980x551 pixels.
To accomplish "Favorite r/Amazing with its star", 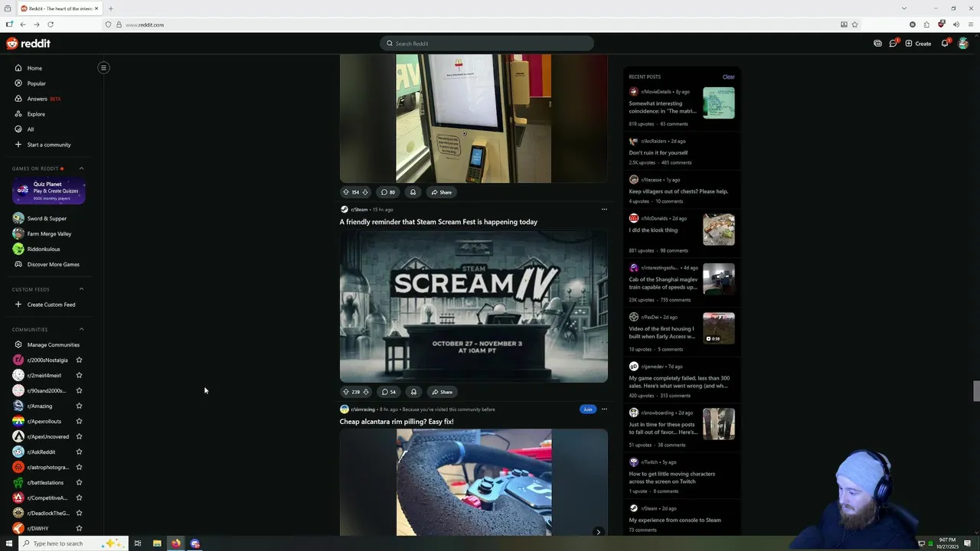I will click(79, 406).
